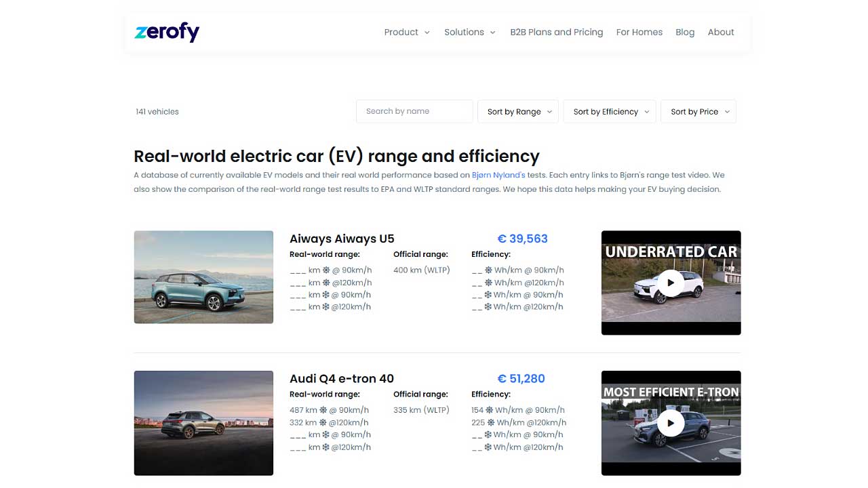Click the sun icon beside 154 Wh/km
This screenshot has height=488, width=868.
point(489,409)
